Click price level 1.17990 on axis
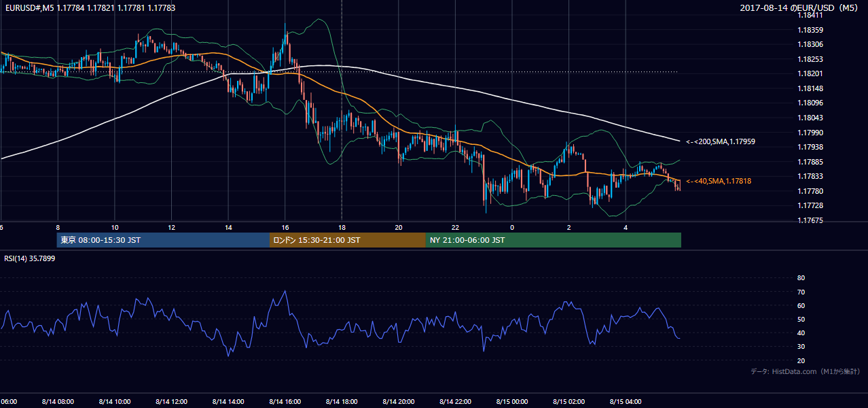868x408 pixels. click(810, 133)
